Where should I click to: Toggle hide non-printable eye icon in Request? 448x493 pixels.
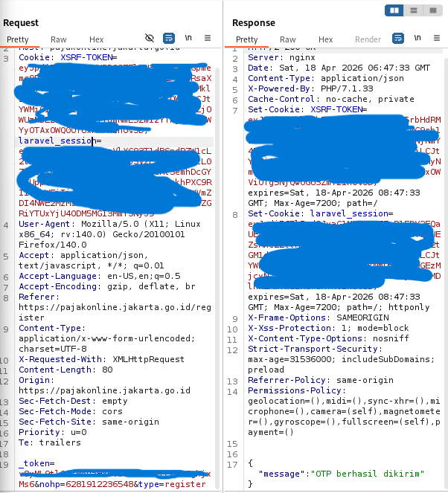pyautogui.click(x=150, y=38)
